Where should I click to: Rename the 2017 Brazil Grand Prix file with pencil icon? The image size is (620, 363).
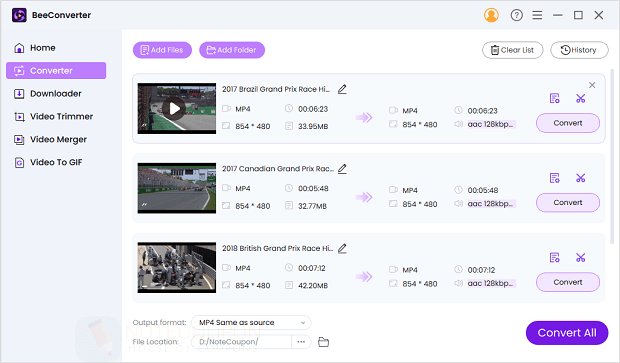tap(342, 89)
